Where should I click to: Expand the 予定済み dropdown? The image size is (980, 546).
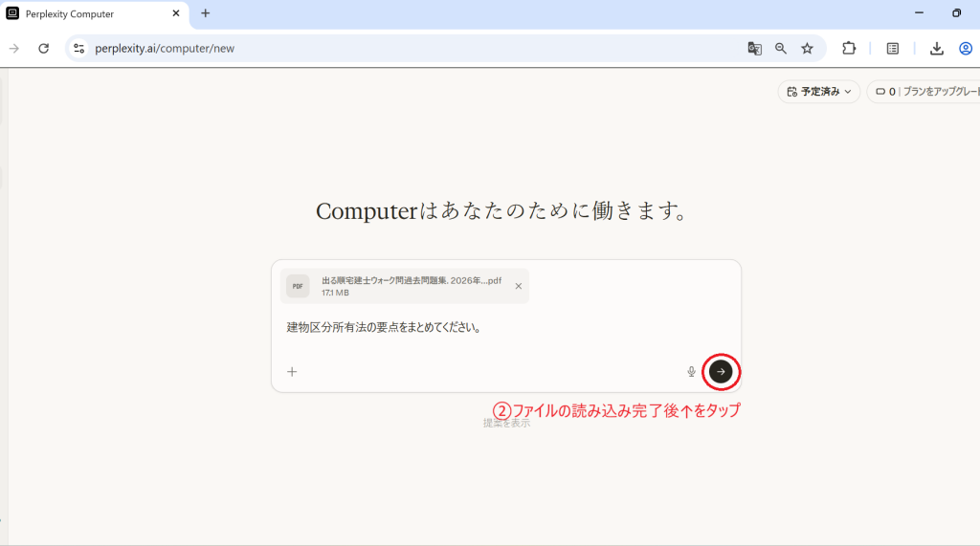pyautogui.click(x=818, y=92)
